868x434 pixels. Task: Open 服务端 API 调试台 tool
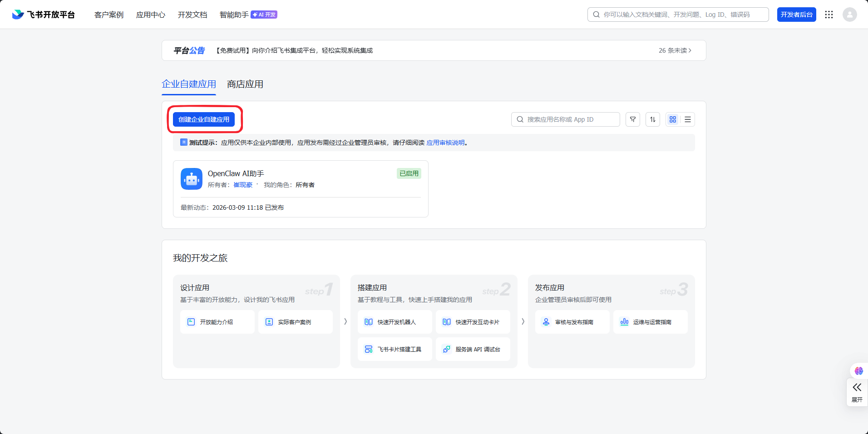(x=473, y=349)
